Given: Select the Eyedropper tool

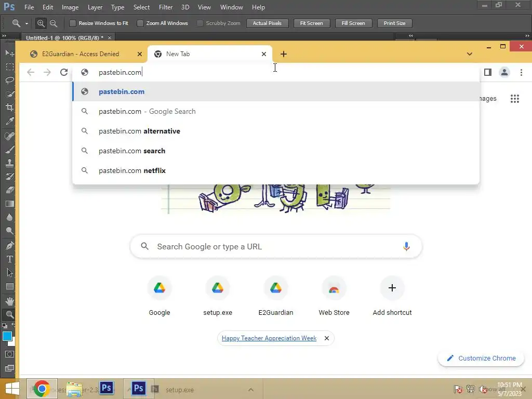Looking at the screenshot, I should click(9, 121).
